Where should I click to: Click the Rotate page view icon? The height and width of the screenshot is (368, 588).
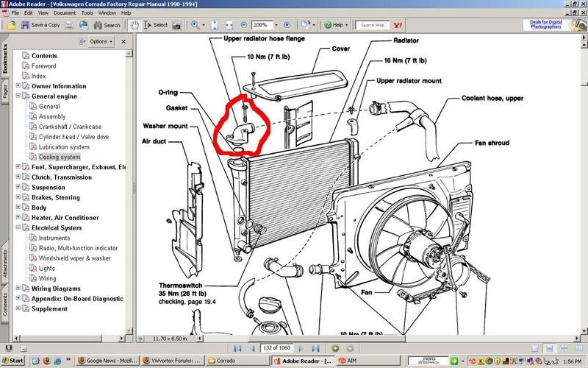click(305, 25)
